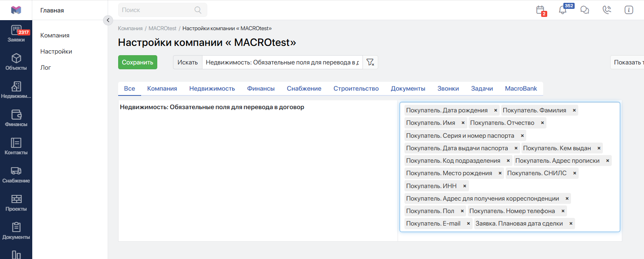
Task: Open Главная in the top menu
Action: [x=52, y=10]
